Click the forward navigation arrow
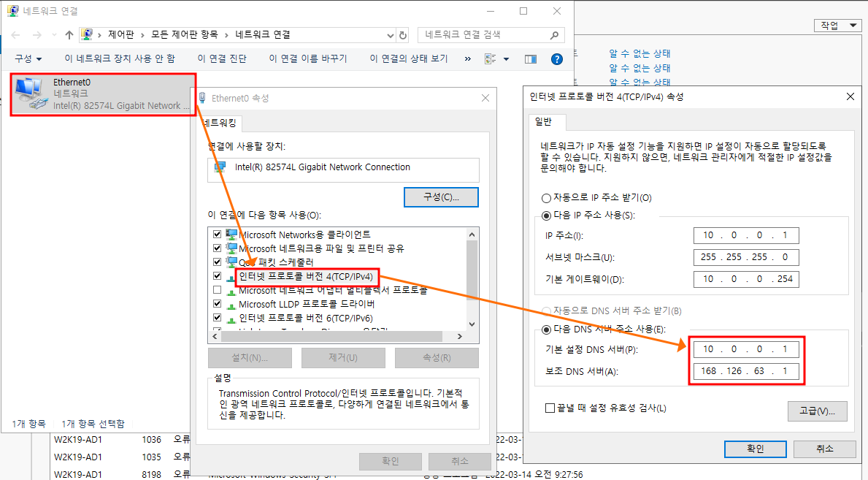 pyautogui.click(x=37, y=35)
